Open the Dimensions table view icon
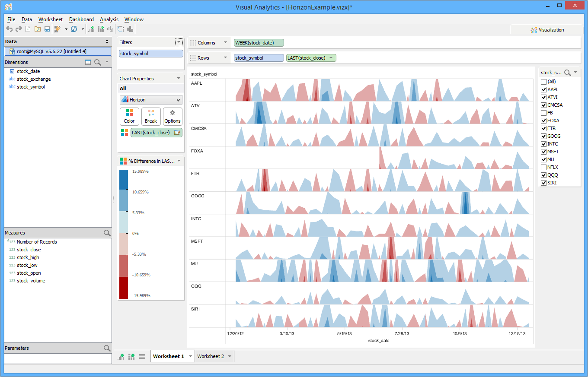The width and height of the screenshot is (588, 377). pyautogui.click(x=88, y=62)
